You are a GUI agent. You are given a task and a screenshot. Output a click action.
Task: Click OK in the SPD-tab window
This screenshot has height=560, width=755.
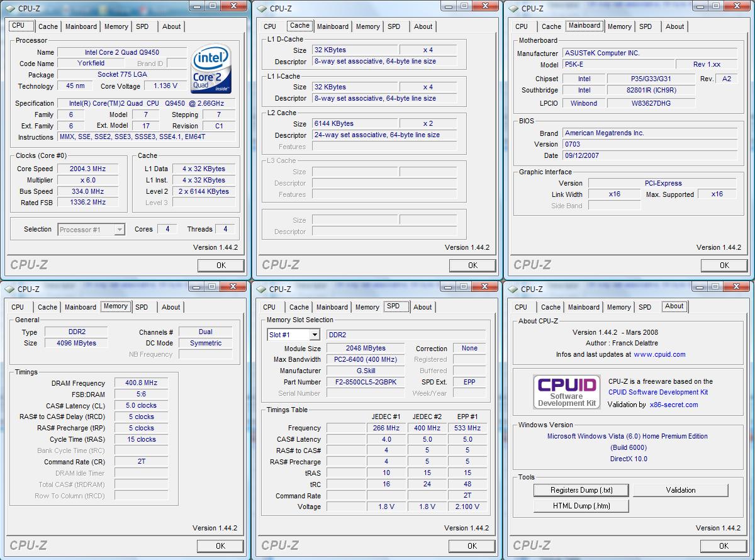point(472,546)
